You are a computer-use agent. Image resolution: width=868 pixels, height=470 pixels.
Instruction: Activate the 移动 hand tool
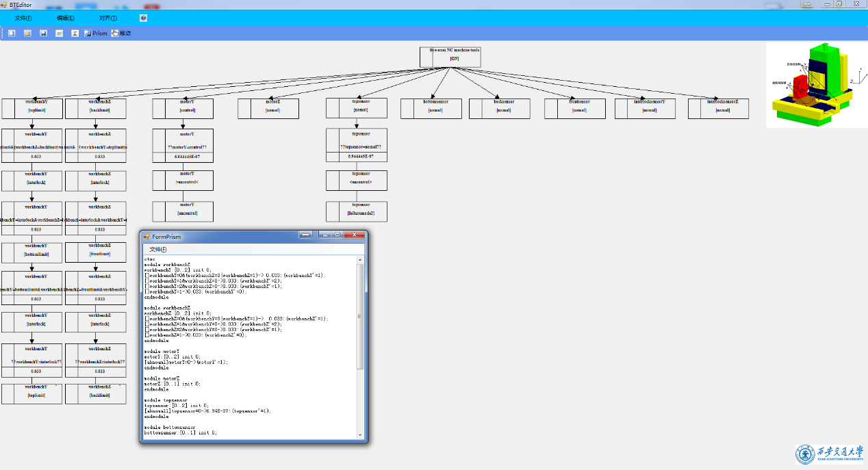(x=121, y=33)
